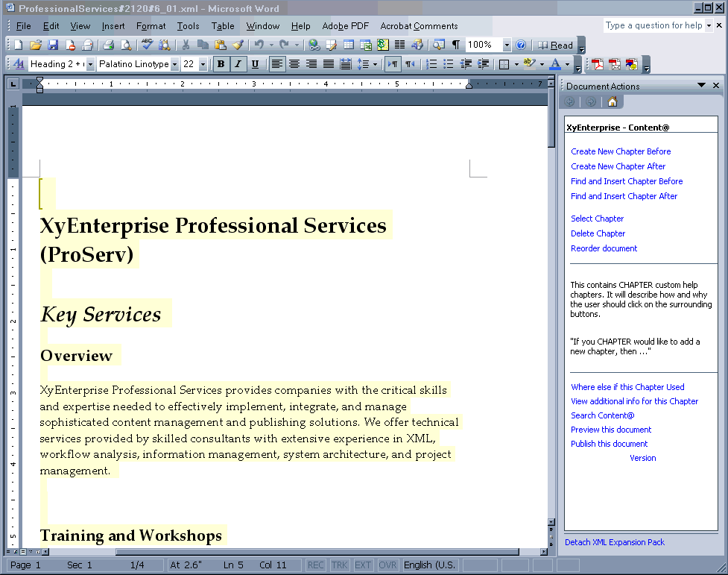
Task: Open the font size dropdown showing 22
Action: click(203, 64)
